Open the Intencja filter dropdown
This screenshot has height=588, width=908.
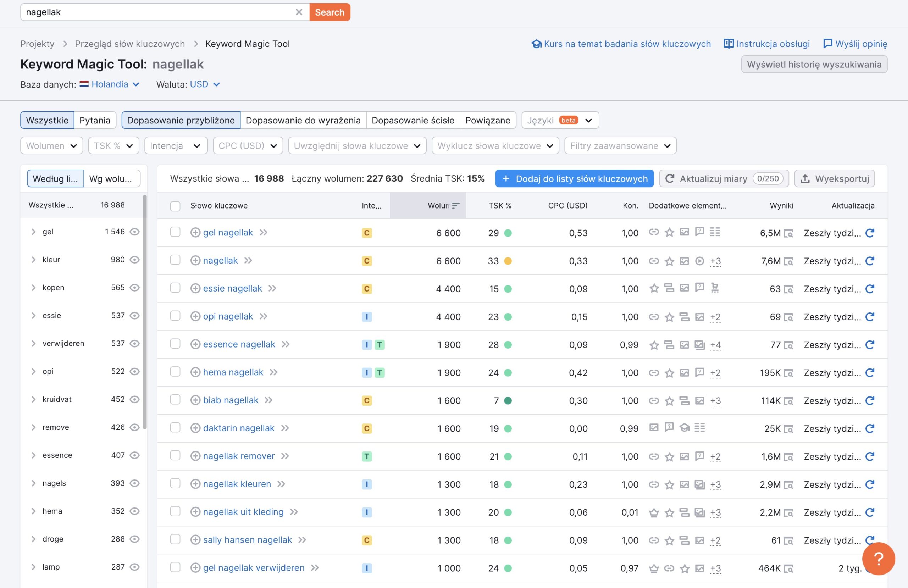click(176, 146)
